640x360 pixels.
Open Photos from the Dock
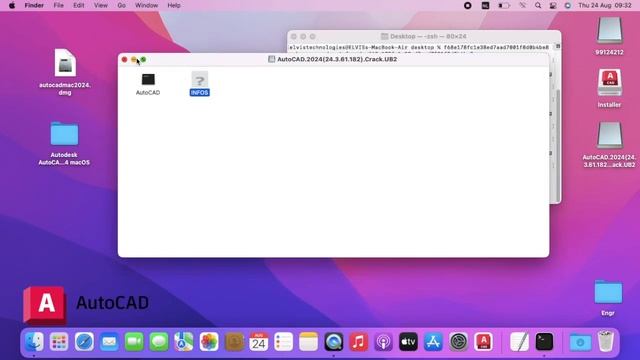[x=209, y=342]
